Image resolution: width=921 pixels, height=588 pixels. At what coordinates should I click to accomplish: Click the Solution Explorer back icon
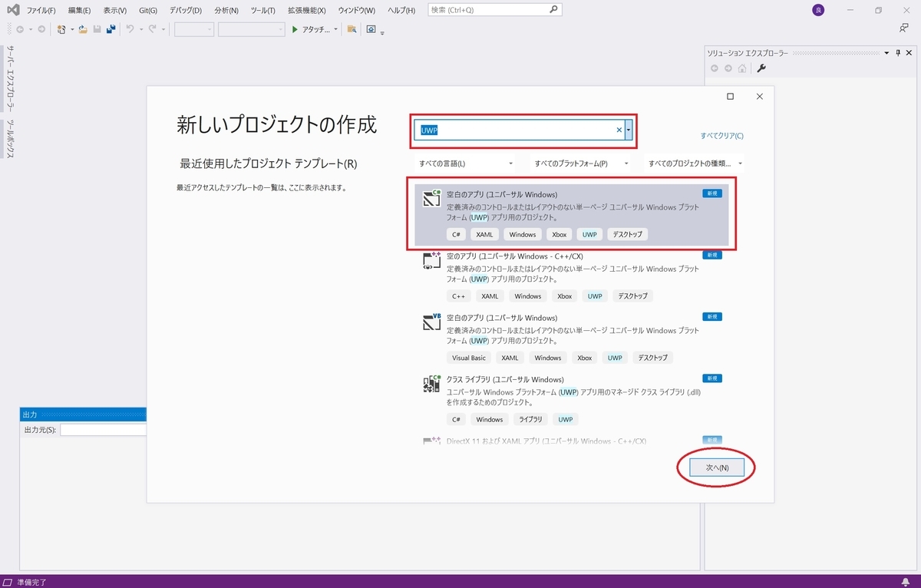click(x=715, y=68)
